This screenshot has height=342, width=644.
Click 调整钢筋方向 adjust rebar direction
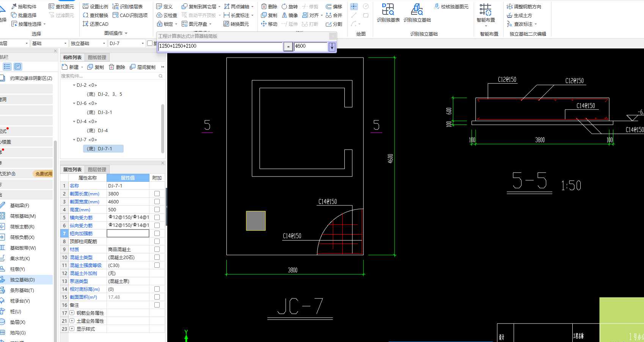pyautogui.click(x=524, y=6)
